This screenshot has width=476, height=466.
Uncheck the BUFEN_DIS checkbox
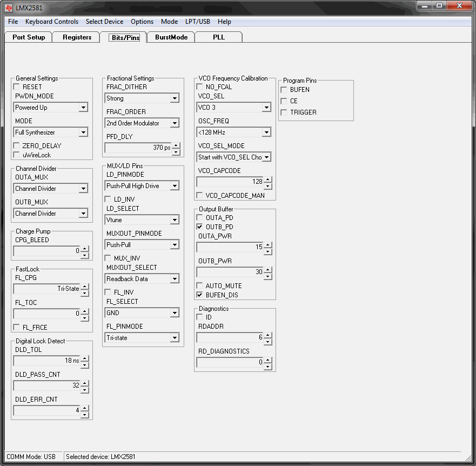coord(200,295)
